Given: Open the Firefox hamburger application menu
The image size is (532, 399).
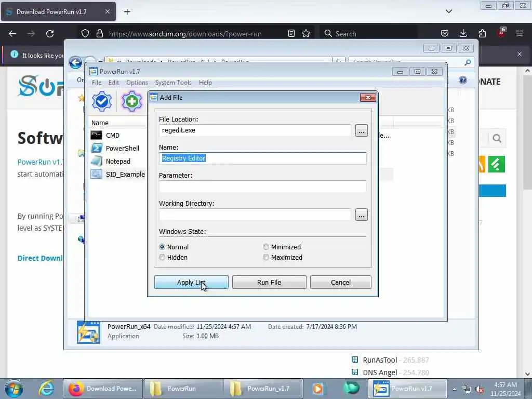Looking at the screenshot, I should click(x=520, y=34).
